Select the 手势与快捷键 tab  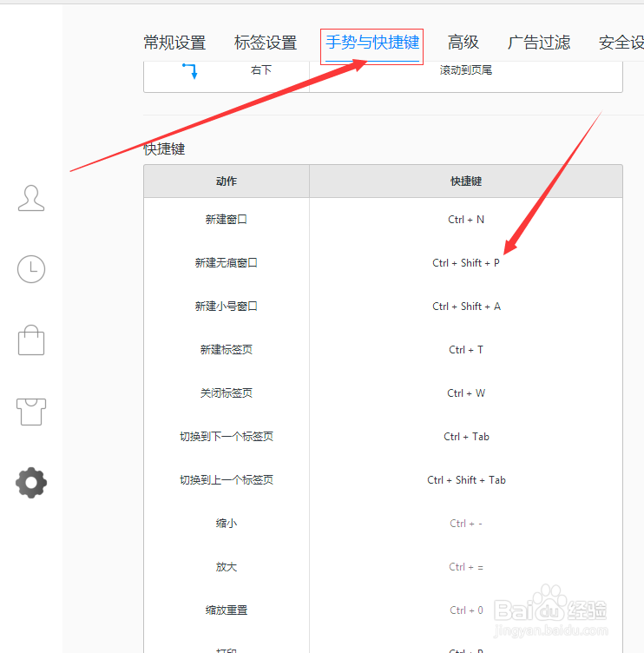372,43
